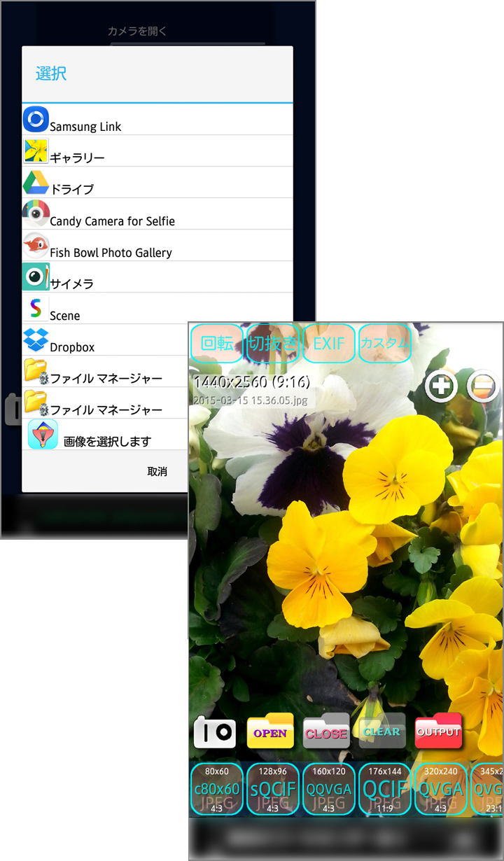This screenshot has height=861, width=504.
Task: Export via the red OUTPUT folder
Action: 438,731
